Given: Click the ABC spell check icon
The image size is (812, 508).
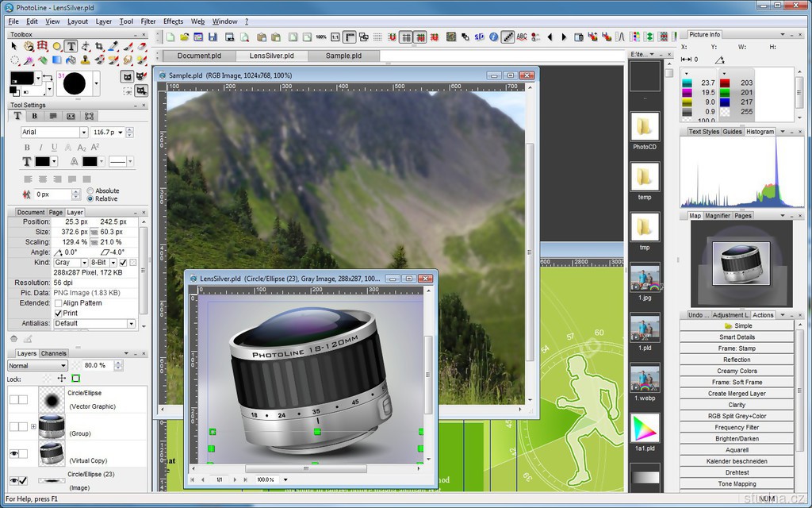Looking at the screenshot, I should pos(522,37).
